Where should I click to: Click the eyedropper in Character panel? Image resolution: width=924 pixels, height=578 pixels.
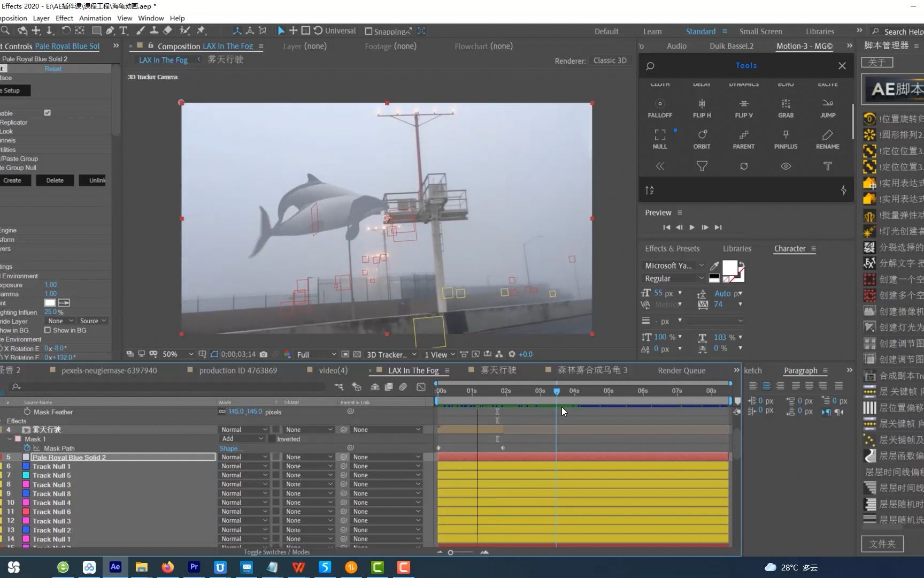click(x=714, y=265)
